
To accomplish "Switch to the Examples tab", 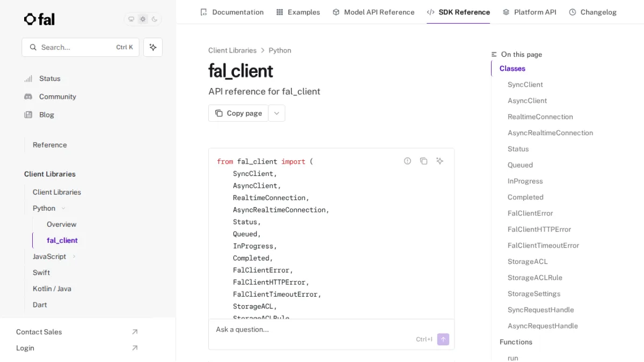I will (298, 12).
